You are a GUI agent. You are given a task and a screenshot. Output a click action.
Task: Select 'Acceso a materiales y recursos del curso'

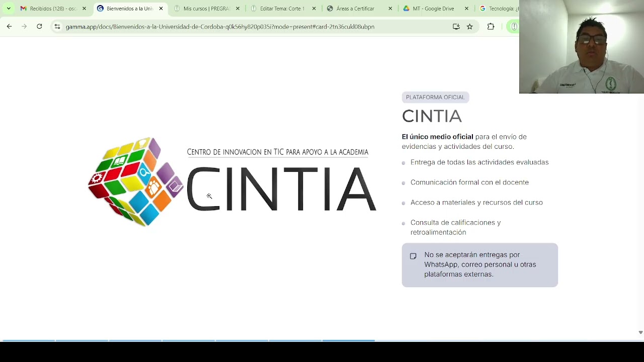pos(476,203)
